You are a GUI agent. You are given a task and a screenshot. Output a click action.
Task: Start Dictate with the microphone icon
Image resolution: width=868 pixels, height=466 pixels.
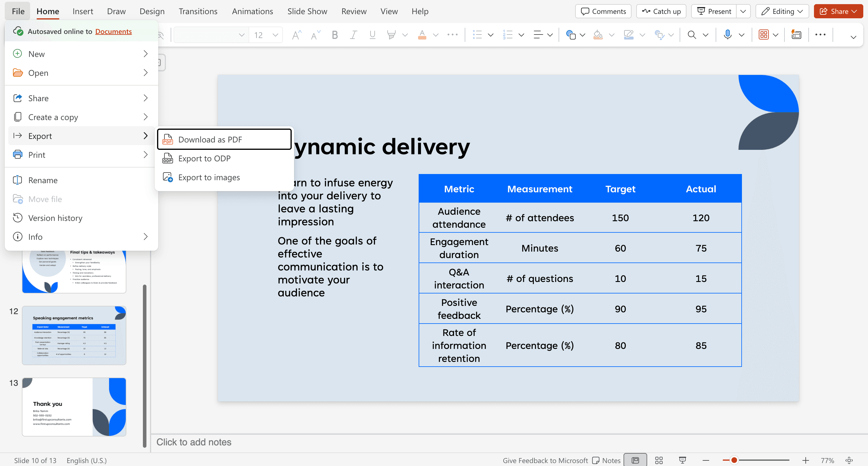pyautogui.click(x=728, y=35)
